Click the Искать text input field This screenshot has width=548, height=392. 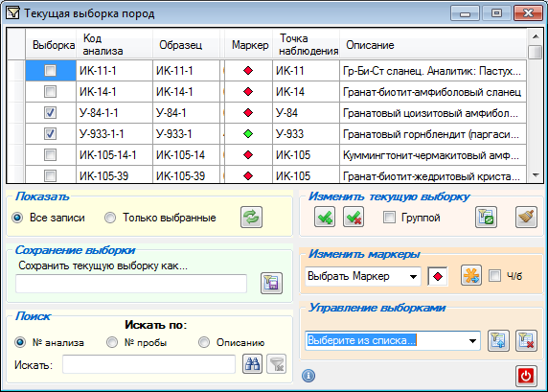(x=148, y=364)
